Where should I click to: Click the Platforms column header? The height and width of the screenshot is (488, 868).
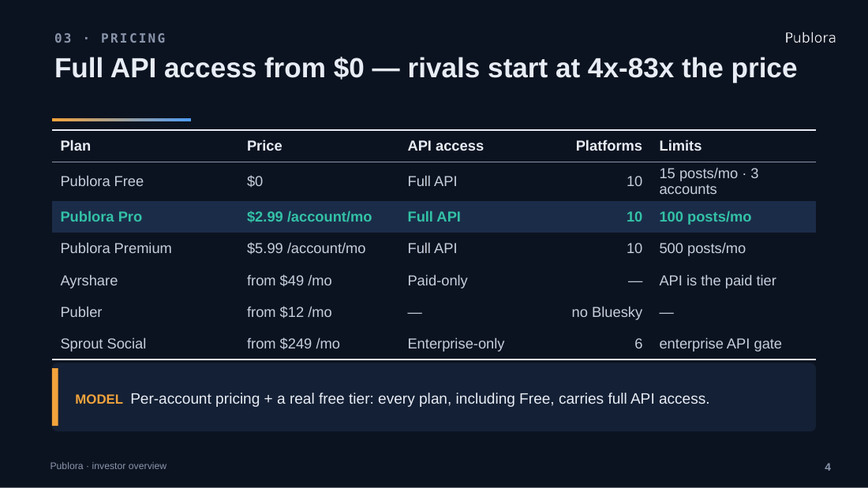608,146
